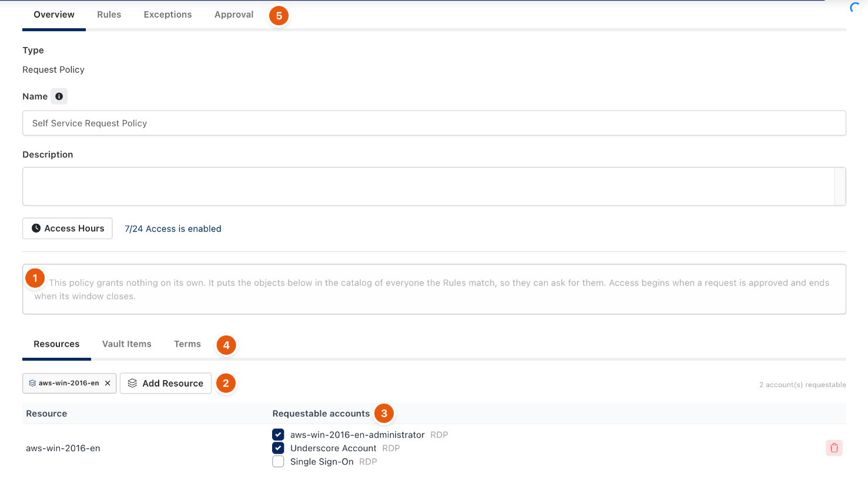Click the 'Resource' column header

click(46, 414)
